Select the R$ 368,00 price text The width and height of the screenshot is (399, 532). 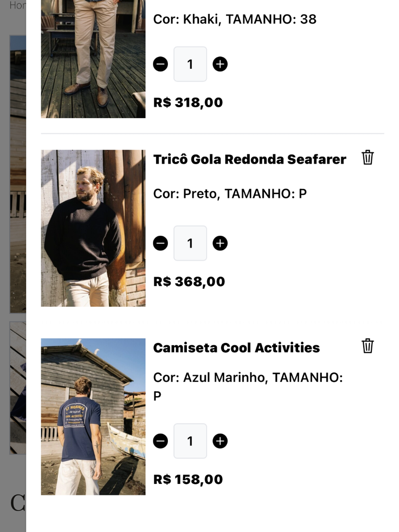click(x=189, y=282)
